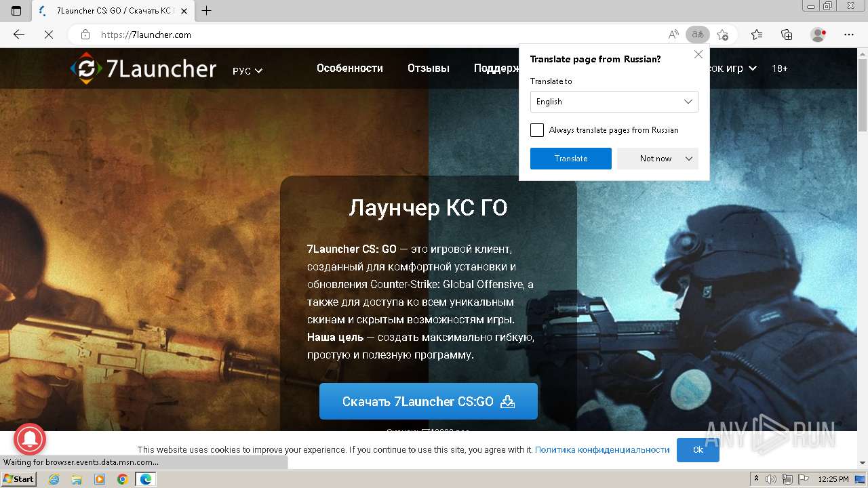868x488 pixels.
Task: Go back with the browser back arrow
Action: [x=19, y=35]
